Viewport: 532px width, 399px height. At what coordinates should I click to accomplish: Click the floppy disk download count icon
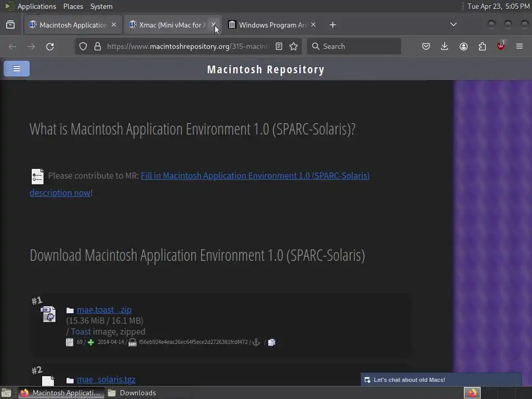[70, 342]
